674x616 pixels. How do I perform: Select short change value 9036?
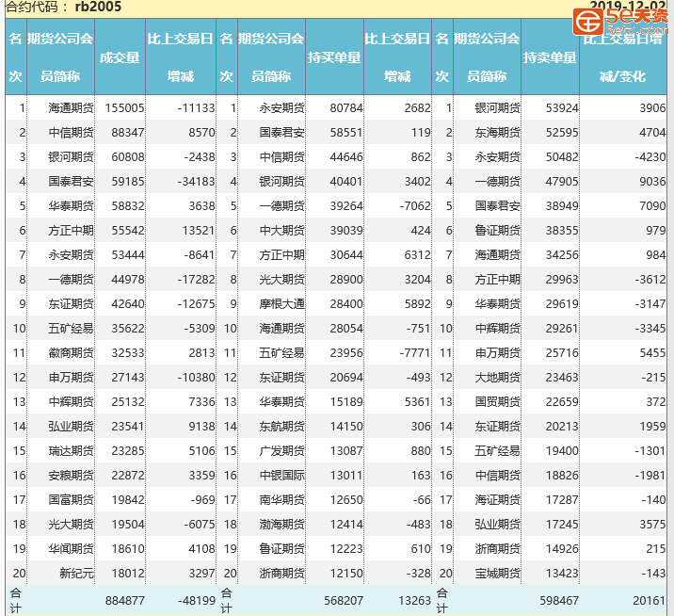click(652, 182)
